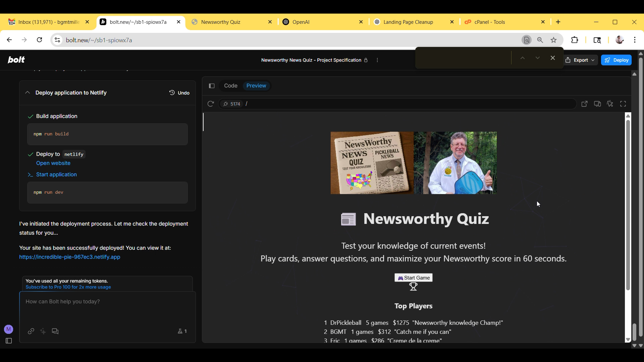Click the attach file paperclip icon
644x362 pixels.
[x=31, y=331]
